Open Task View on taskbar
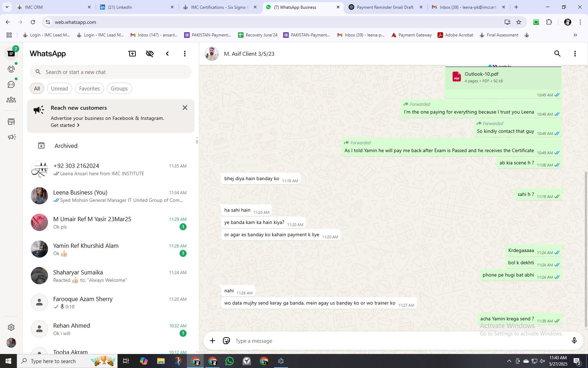Image resolution: width=588 pixels, height=368 pixels. [126, 361]
